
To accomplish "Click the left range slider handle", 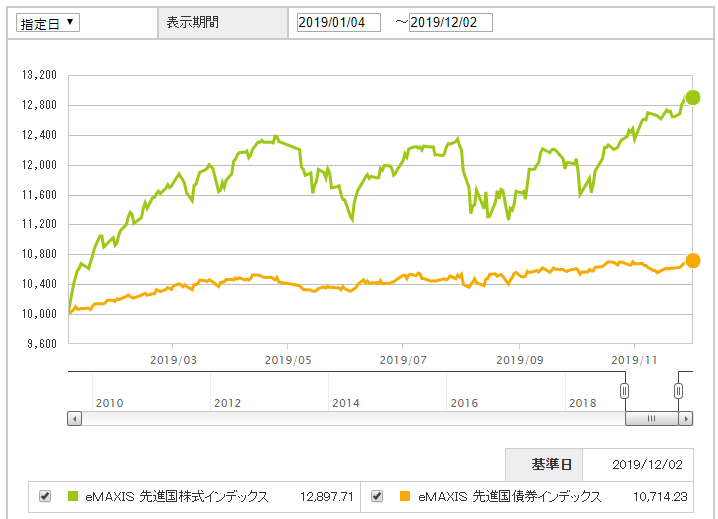I will (624, 391).
